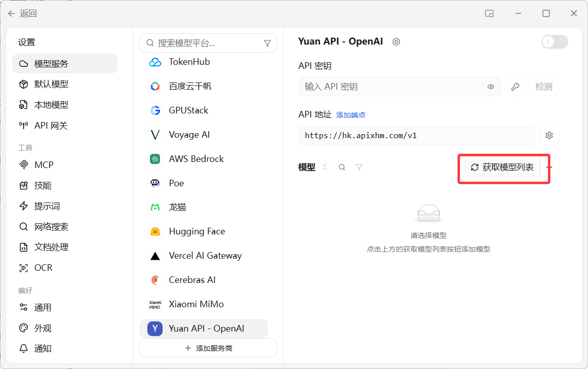The height and width of the screenshot is (369, 588).
Task: Click the Xiaomi MiMo logo icon
Action: click(x=155, y=304)
